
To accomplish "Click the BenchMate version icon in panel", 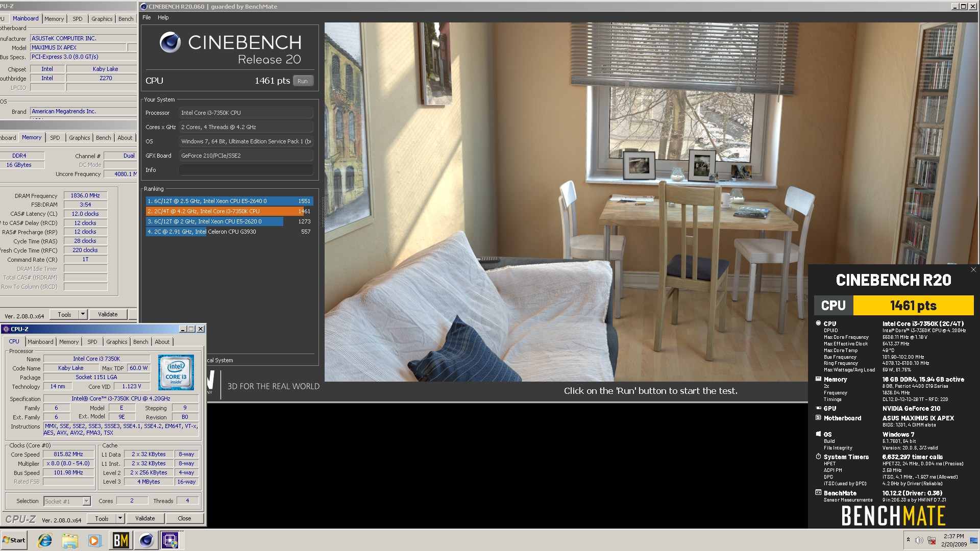I will tap(818, 493).
